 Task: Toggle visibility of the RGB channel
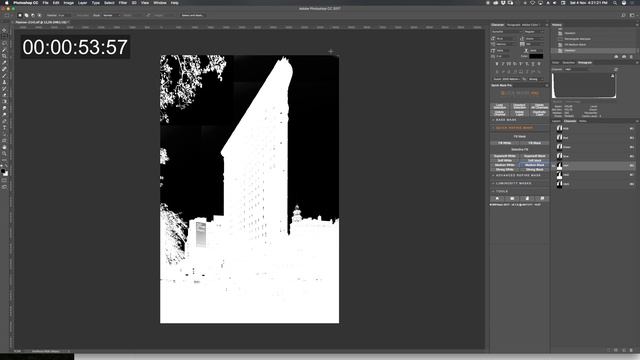[x=554, y=128]
